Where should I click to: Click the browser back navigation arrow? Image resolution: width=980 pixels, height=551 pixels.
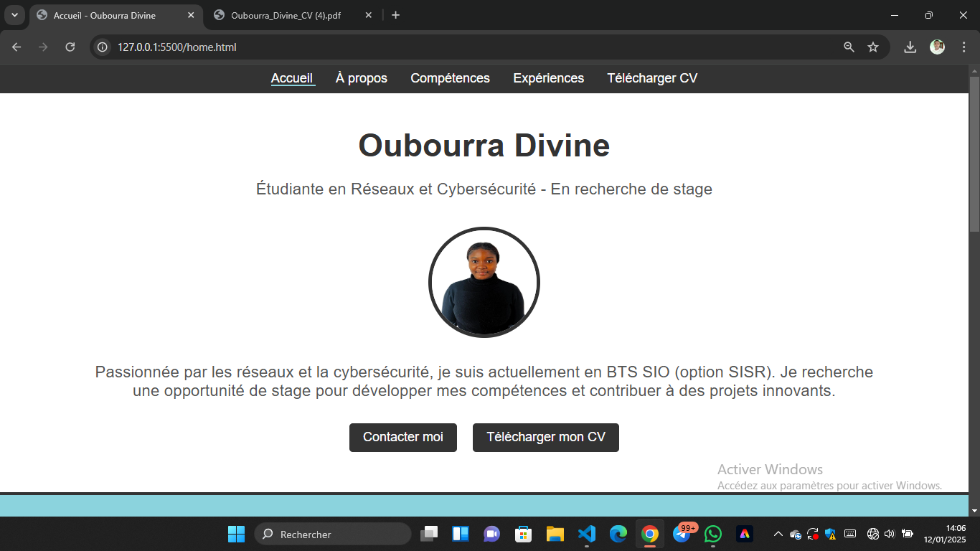[16, 47]
